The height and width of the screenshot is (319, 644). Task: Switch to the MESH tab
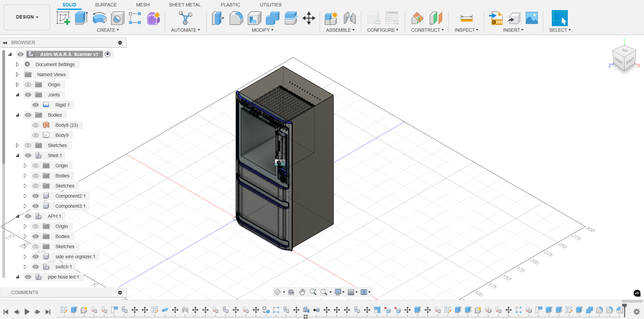(143, 5)
